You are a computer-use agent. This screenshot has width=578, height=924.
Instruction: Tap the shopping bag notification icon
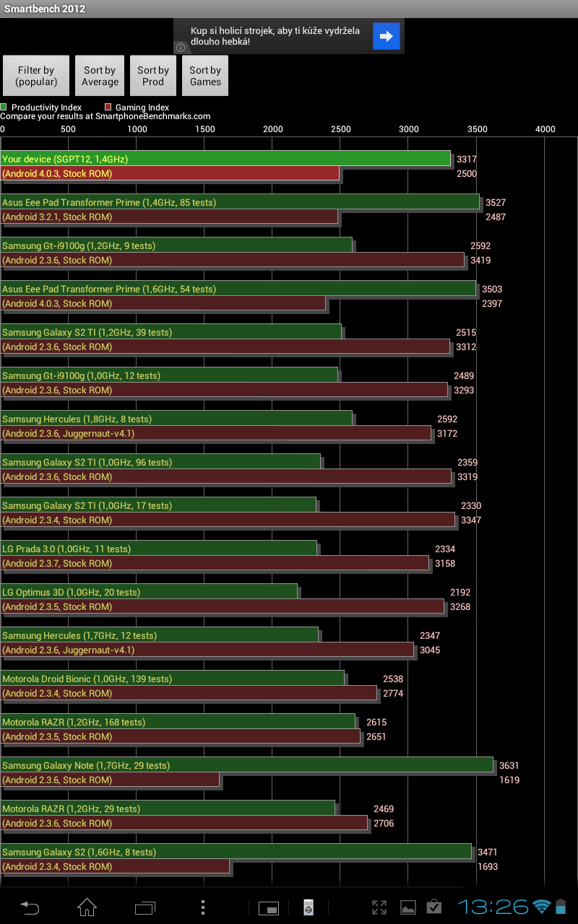pyautogui.click(x=434, y=907)
